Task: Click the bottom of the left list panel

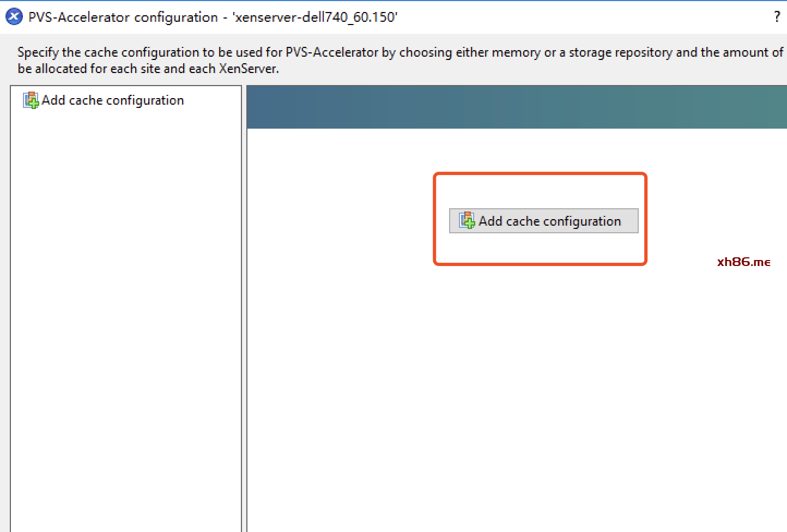Action: click(x=125, y=518)
